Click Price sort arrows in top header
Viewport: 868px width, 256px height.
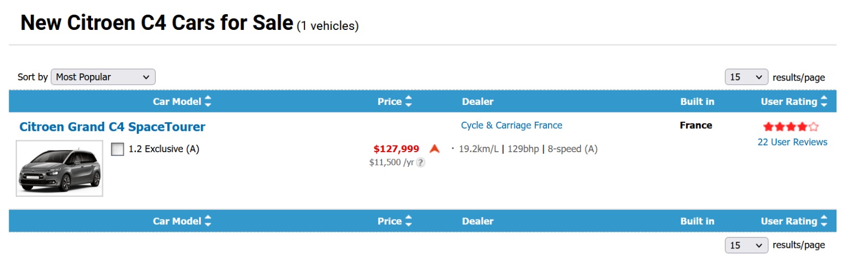(409, 102)
